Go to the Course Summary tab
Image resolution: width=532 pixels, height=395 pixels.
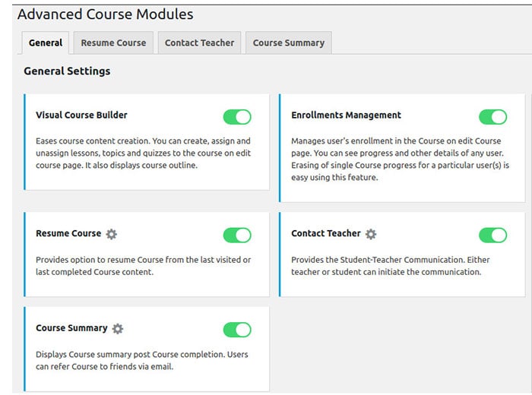pyautogui.click(x=289, y=43)
